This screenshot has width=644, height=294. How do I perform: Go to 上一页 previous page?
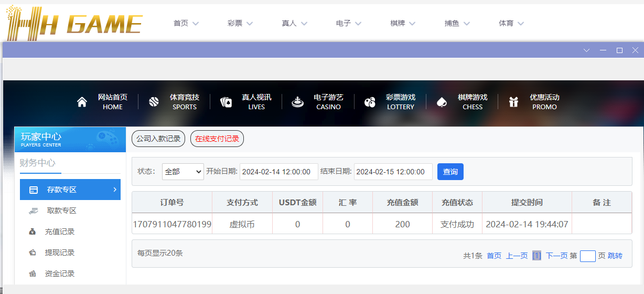click(x=517, y=256)
